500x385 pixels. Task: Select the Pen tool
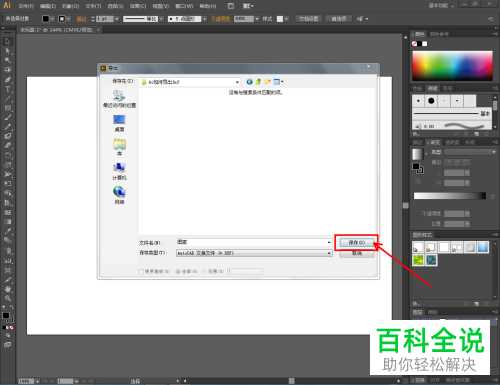pos(7,79)
